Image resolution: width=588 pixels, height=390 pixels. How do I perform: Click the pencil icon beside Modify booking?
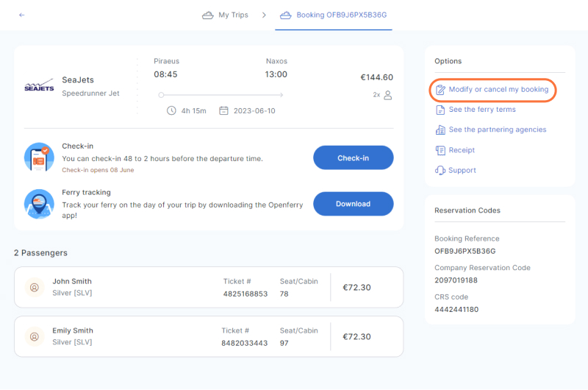coord(440,90)
